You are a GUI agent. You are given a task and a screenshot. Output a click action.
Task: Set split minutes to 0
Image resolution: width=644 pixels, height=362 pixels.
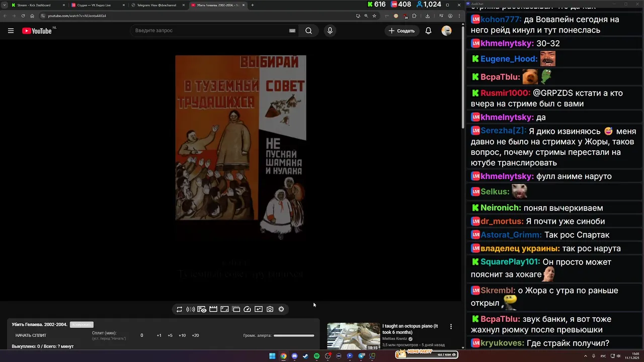click(142, 335)
